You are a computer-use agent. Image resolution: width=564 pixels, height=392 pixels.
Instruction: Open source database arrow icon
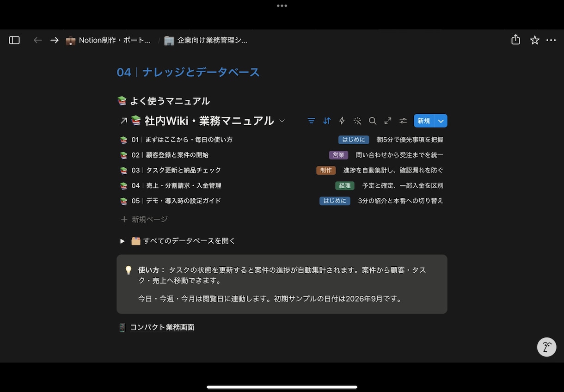tap(123, 121)
